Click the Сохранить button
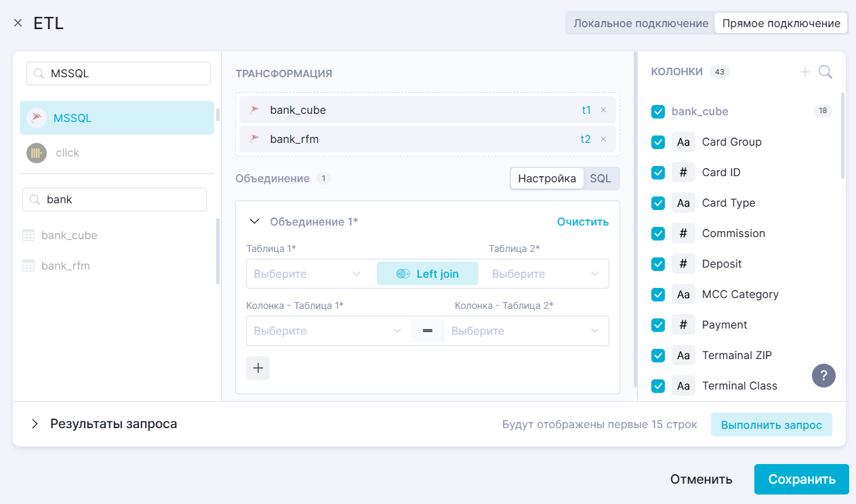856x504 pixels. point(801,480)
